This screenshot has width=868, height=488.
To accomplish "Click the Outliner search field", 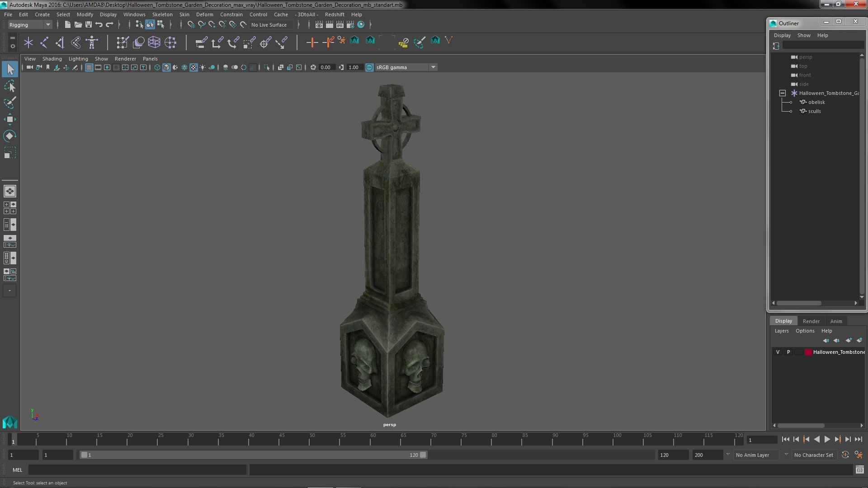I will click(x=823, y=45).
